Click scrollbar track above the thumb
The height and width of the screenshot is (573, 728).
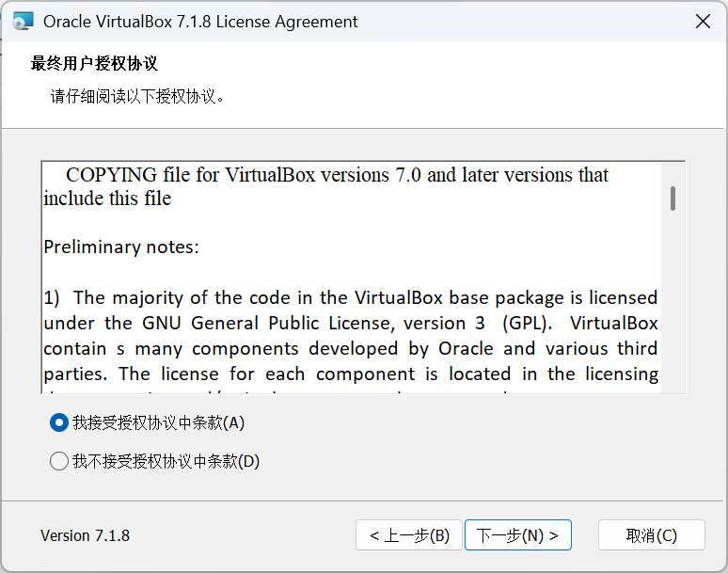tap(673, 174)
